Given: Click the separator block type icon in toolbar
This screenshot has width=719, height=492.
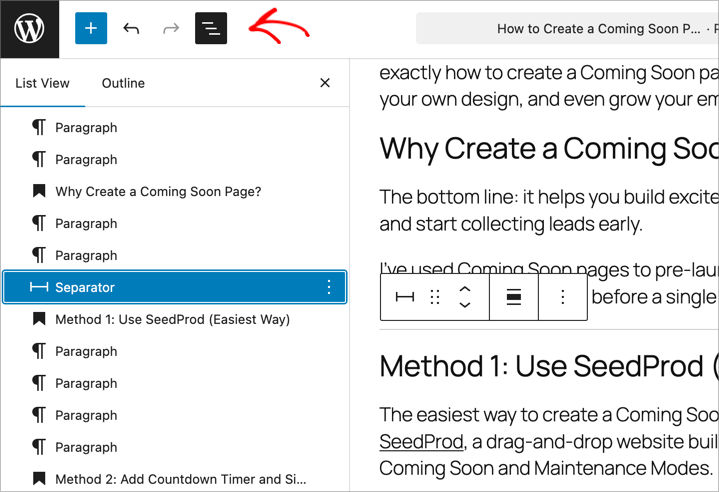Looking at the screenshot, I should coord(405,297).
